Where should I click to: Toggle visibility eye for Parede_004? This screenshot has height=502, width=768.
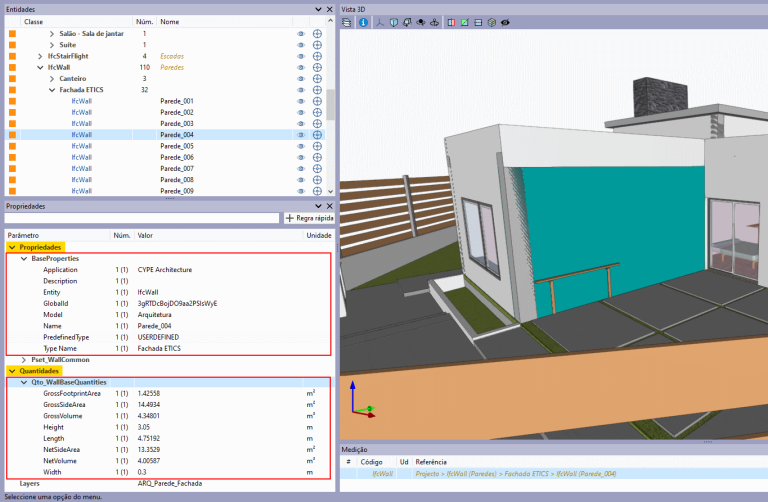click(x=301, y=135)
